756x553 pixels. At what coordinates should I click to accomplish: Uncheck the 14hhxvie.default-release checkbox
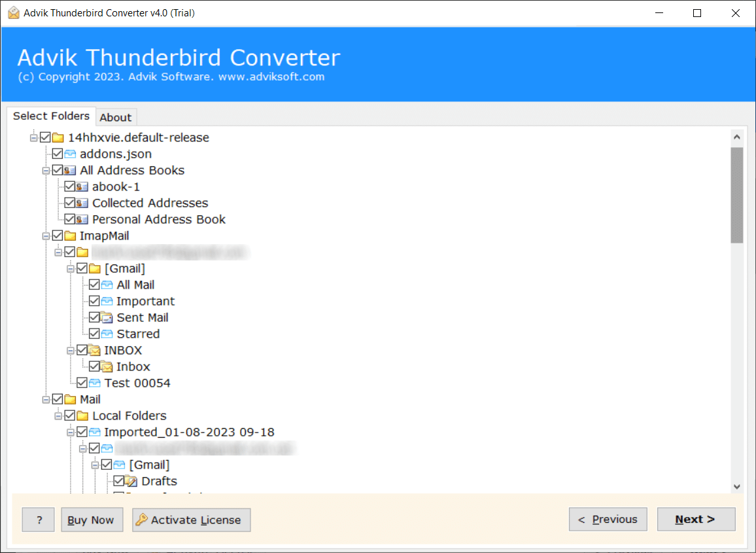pyautogui.click(x=45, y=137)
